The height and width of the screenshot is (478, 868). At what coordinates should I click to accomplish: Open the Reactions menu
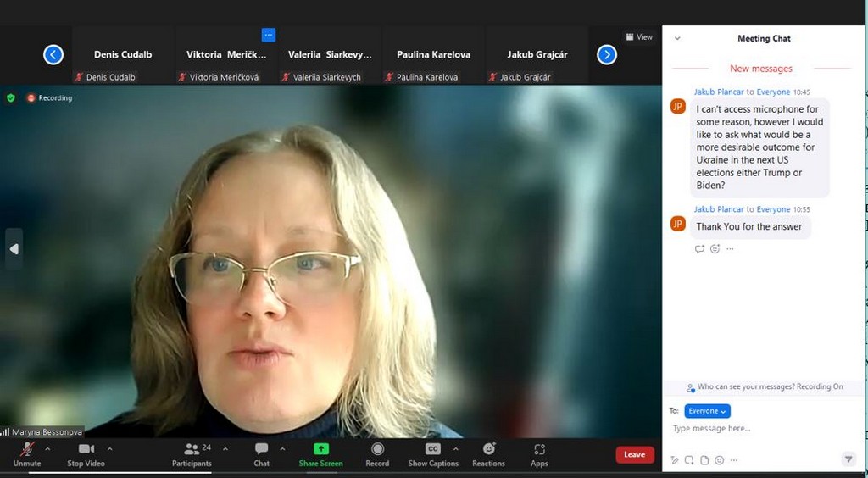[x=488, y=453]
